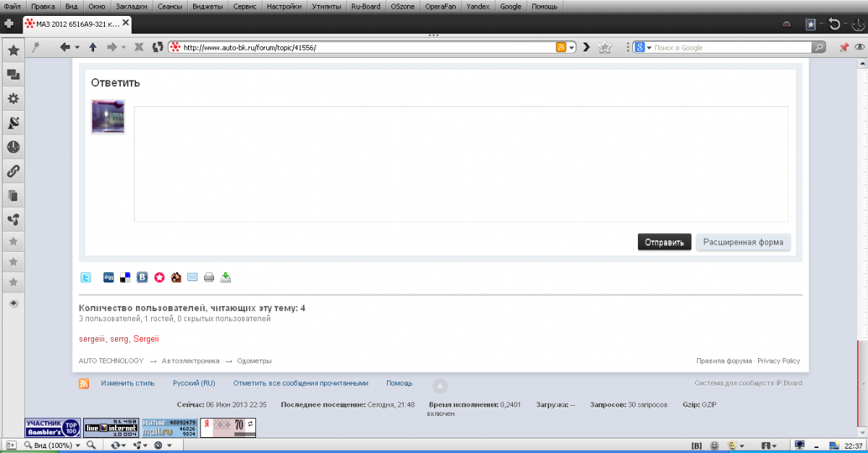Click the bookmark-star button in tab bar
This screenshot has height=453, width=868.
(x=812, y=24)
